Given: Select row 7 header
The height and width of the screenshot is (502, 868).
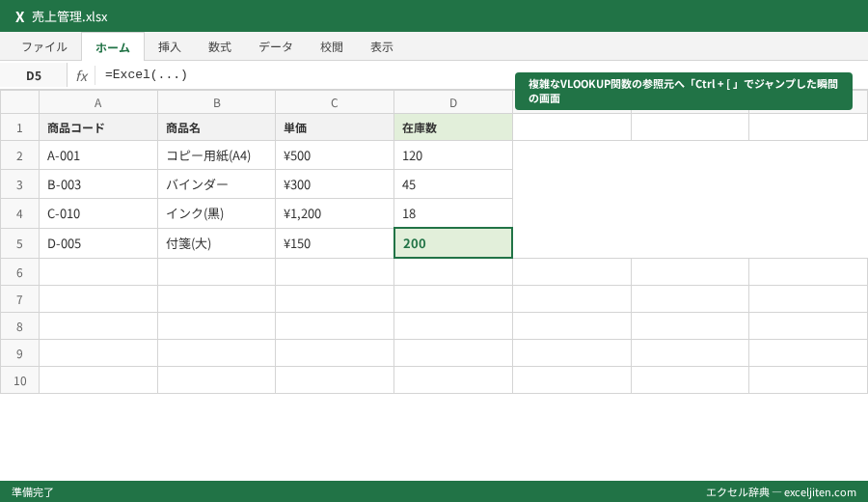Looking at the screenshot, I should tap(19, 299).
